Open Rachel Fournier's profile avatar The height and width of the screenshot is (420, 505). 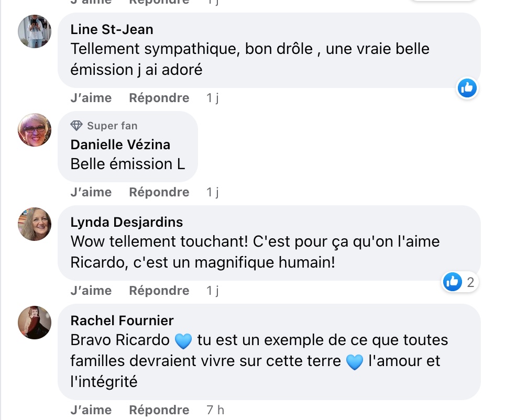click(35, 323)
